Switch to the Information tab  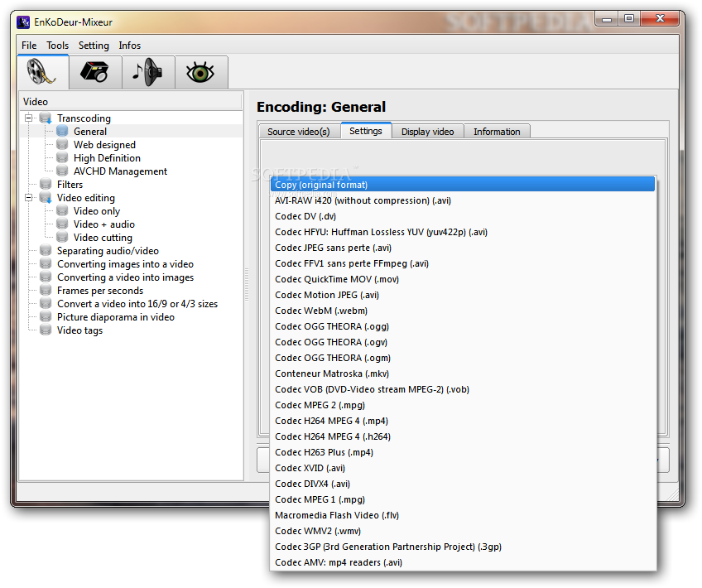(x=497, y=132)
